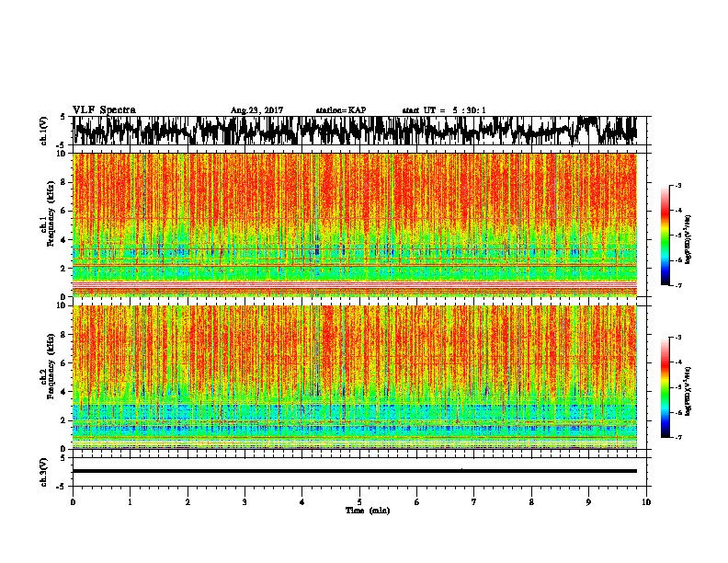Click the ch.1 frequency axis tick "8"
The height and width of the screenshot is (563, 728).
(64, 182)
